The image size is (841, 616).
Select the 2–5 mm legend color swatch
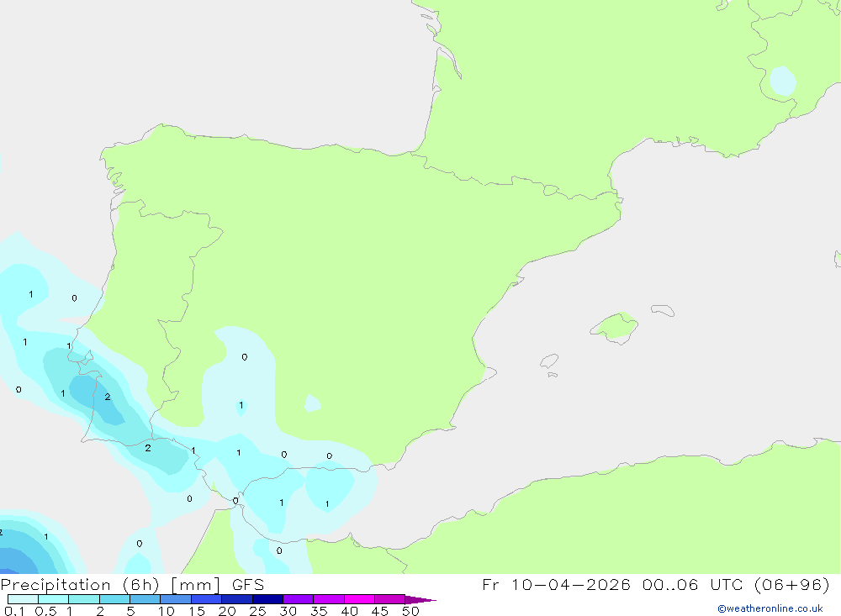click(114, 599)
